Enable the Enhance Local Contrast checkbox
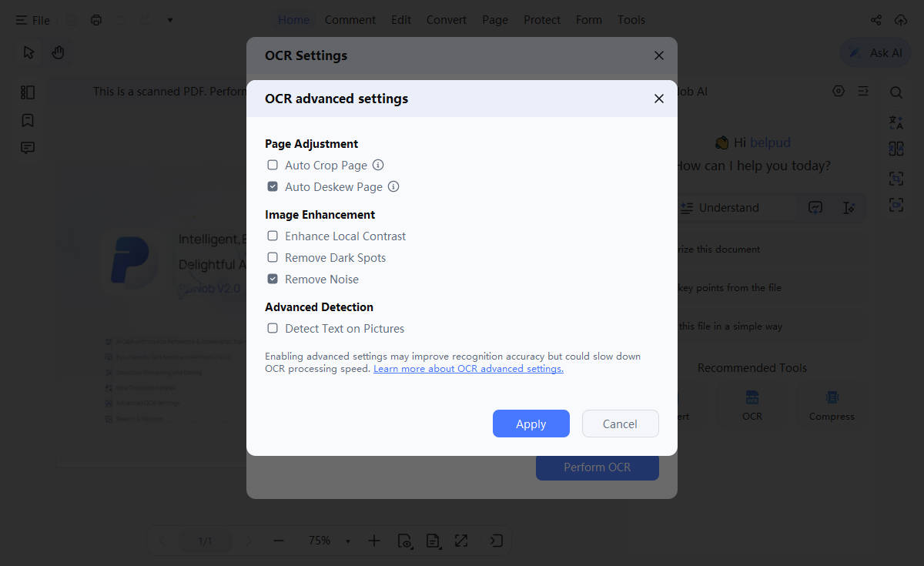This screenshot has height=566, width=924. (x=273, y=236)
